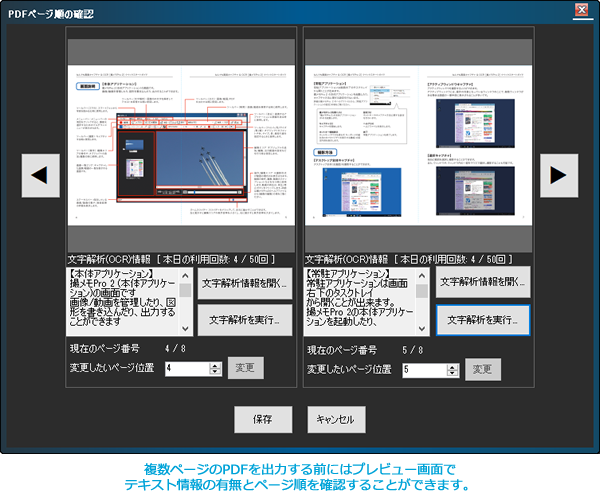600x500 pixels.
Task: Close the PDFページ順の確認 dialog
Action: point(582,9)
